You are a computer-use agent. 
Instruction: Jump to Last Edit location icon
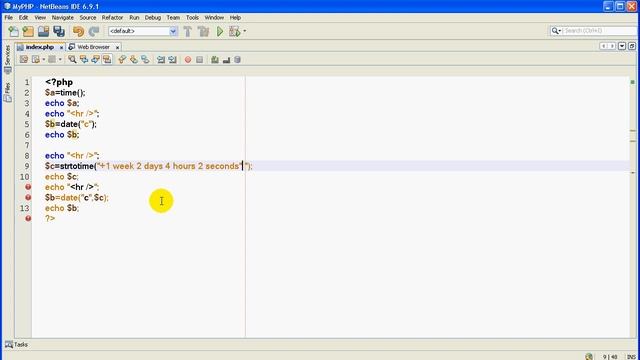coord(24,60)
